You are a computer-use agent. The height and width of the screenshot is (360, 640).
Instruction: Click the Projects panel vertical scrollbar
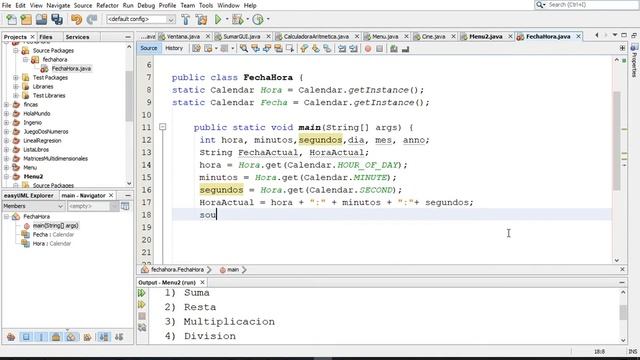(x=129, y=96)
